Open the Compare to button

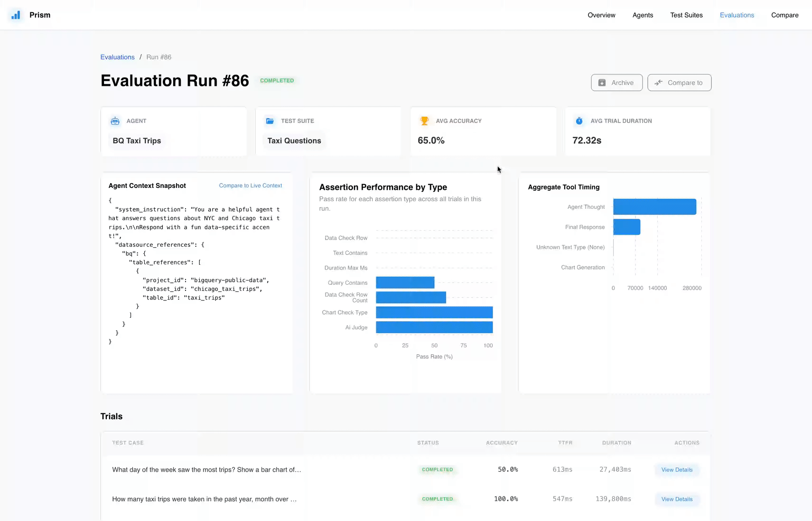point(679,83)
